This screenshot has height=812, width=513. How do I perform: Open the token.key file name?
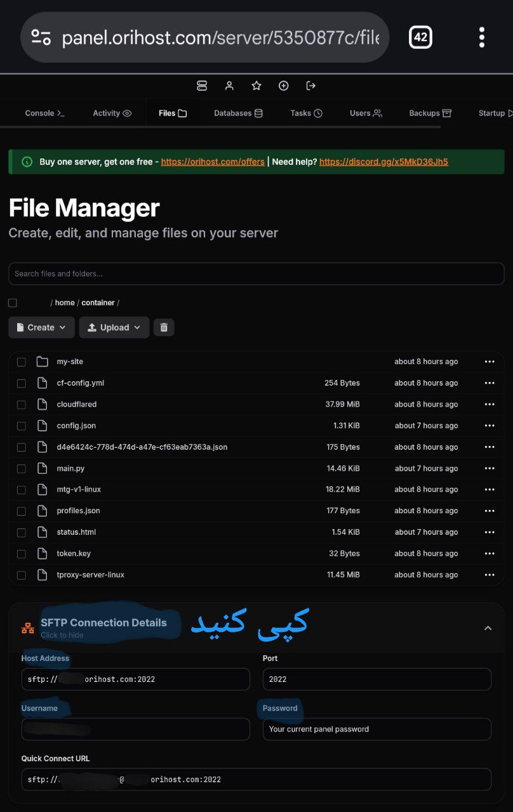(x=74, y=553)
